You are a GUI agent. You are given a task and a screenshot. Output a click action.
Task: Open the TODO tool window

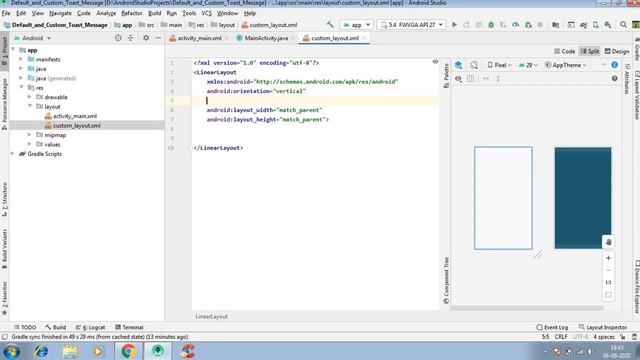(25, 327)
